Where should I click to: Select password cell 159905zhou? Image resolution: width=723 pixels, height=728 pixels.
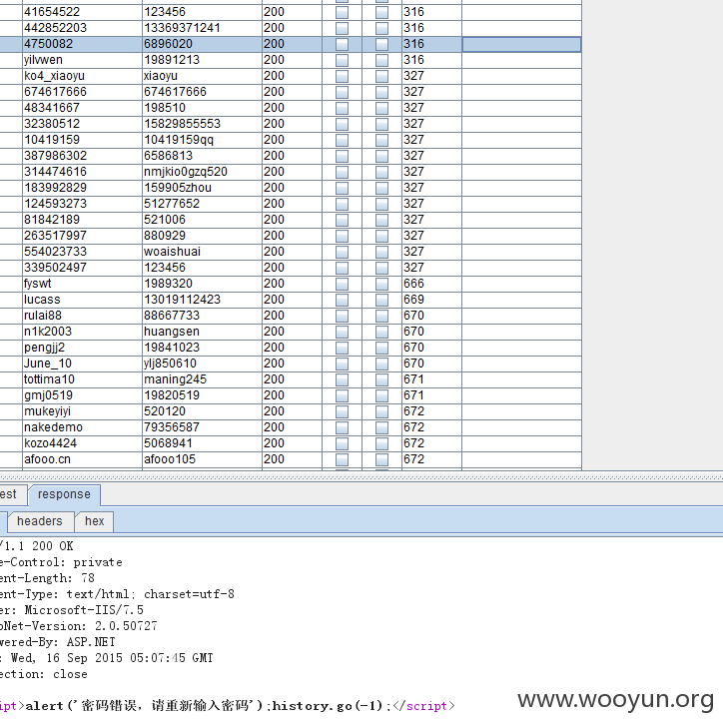click(202, 188)
